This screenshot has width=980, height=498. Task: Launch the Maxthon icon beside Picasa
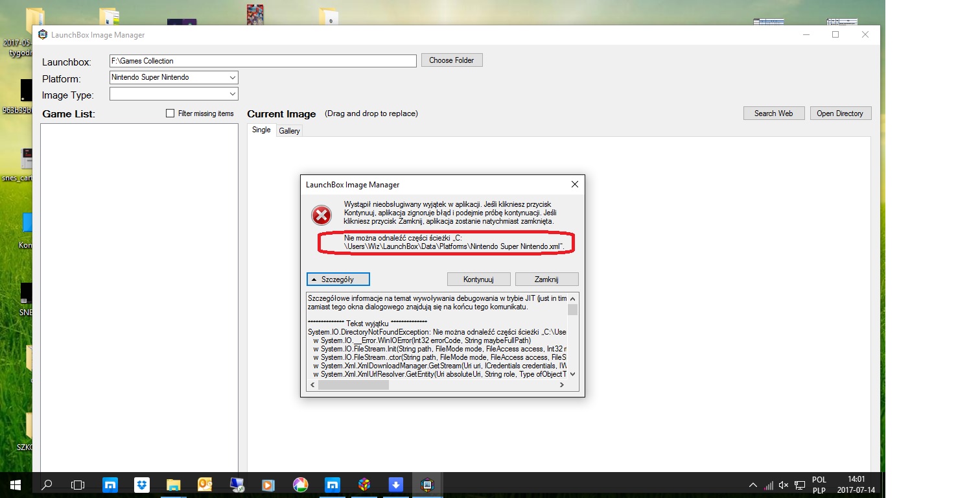pos(332,484)
